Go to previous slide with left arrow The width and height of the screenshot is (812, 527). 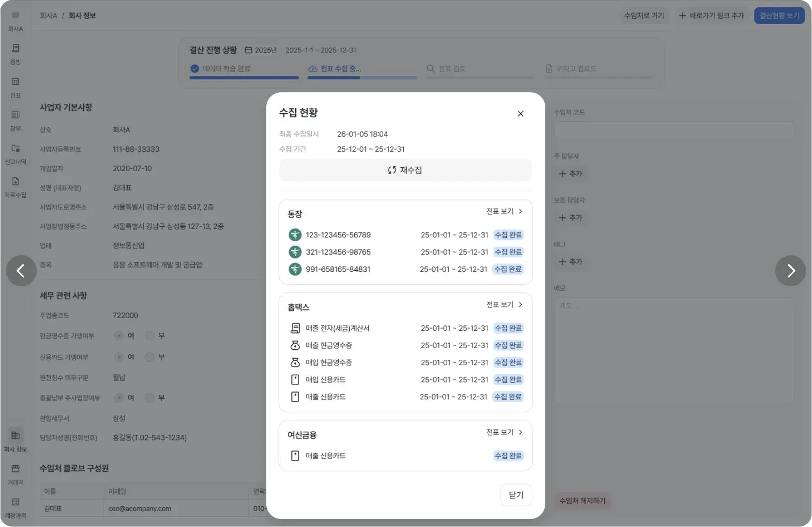click(21, 271)
